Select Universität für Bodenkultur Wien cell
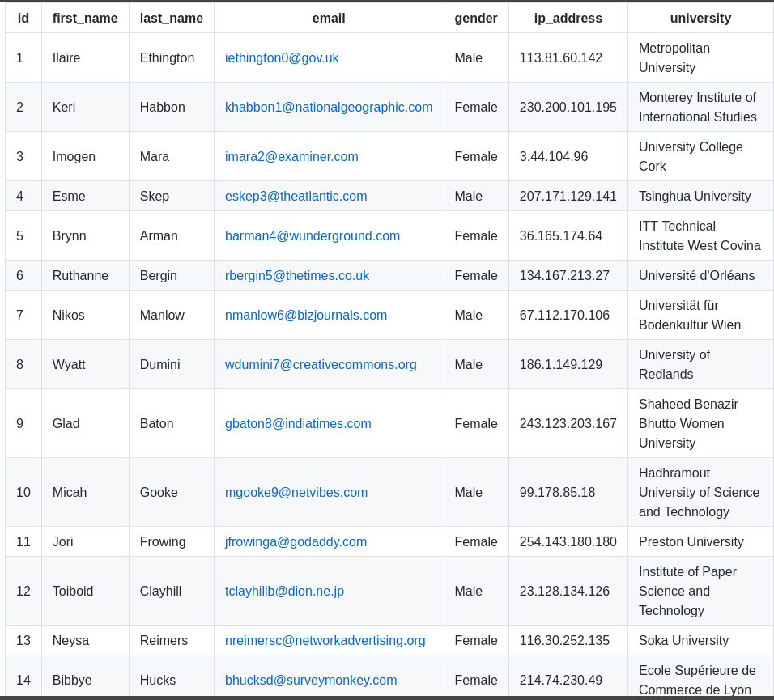This screenshot has width=774, height=700. 700,315
